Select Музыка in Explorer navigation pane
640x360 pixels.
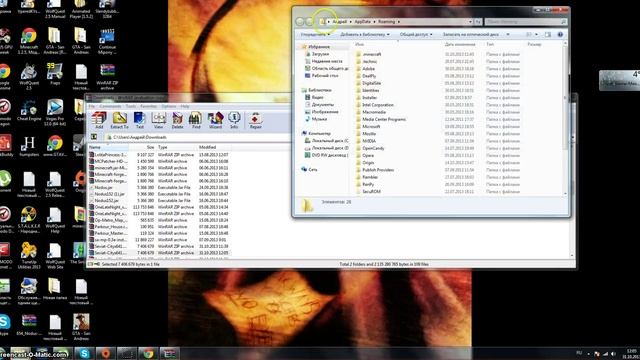point(319,119)
